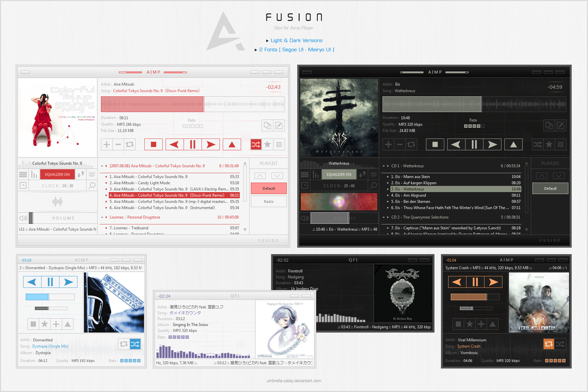Image resolution: width=588 pixels, height=392 pixels.
Task: Stop playback in the light red AIMP window
Action: click(154, 144)
